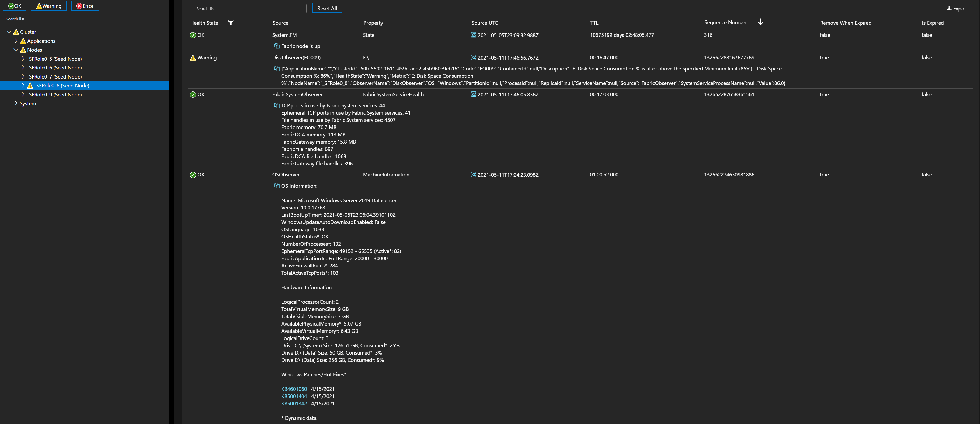Toggle the Error health state filter
Screen dimensions: 980x424
click(x=85, y=6)
